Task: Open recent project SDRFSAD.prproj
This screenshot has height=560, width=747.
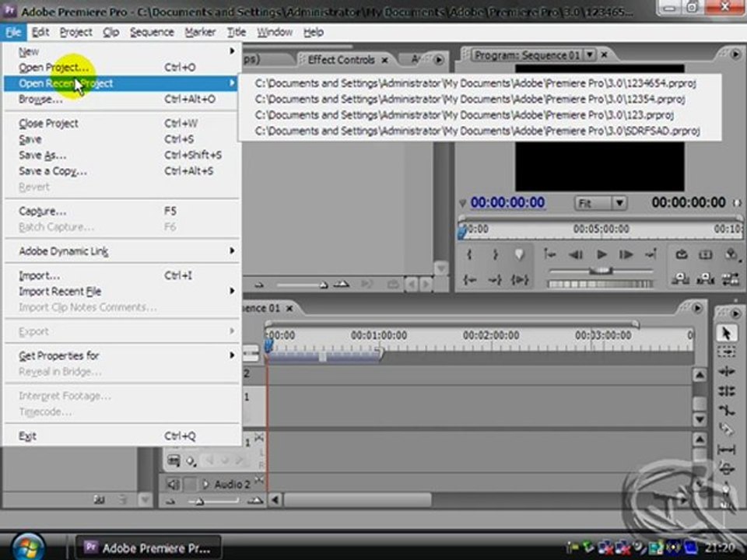Action: (477, 131)
